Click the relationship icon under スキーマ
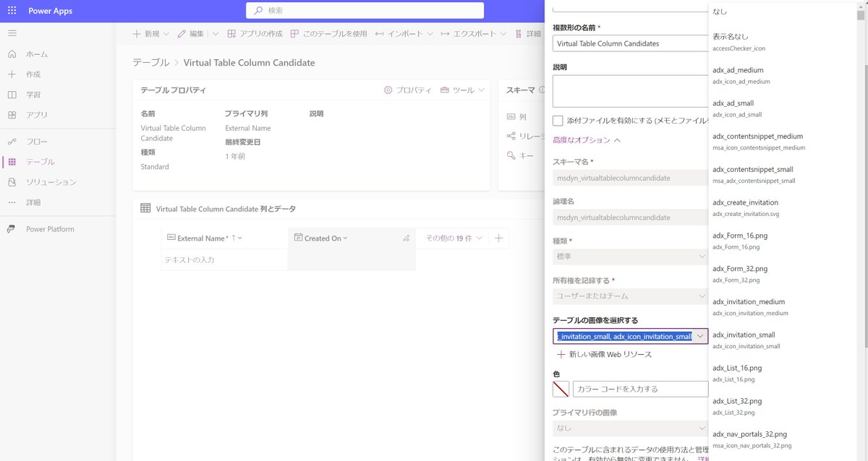The width and height of the screenshot is (868, 461). (x=511, y=136)
